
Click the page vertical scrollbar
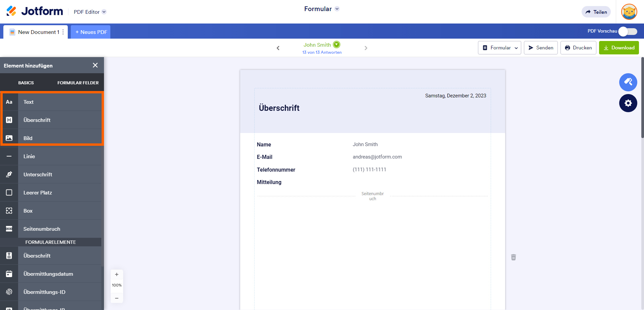pos(642,97)
